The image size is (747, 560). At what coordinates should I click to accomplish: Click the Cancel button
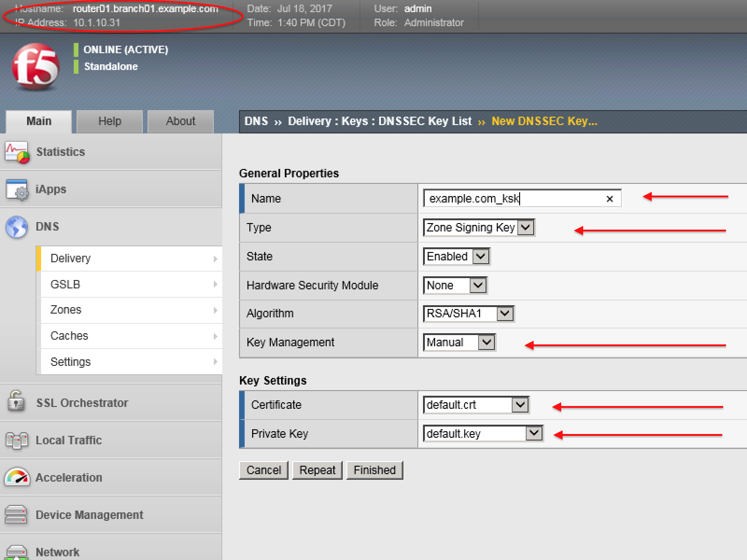pos(264,470)
